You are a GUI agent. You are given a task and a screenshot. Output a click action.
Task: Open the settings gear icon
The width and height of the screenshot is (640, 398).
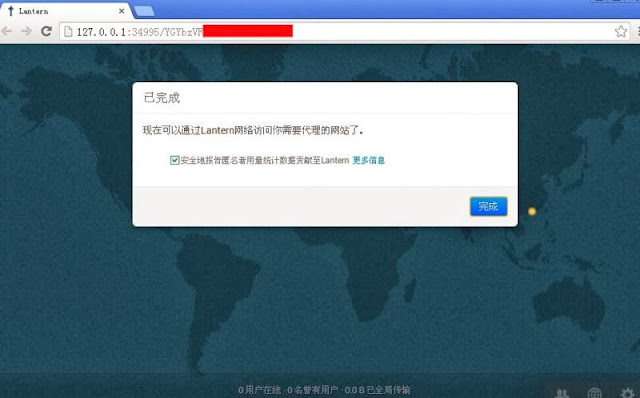point(627,392)
